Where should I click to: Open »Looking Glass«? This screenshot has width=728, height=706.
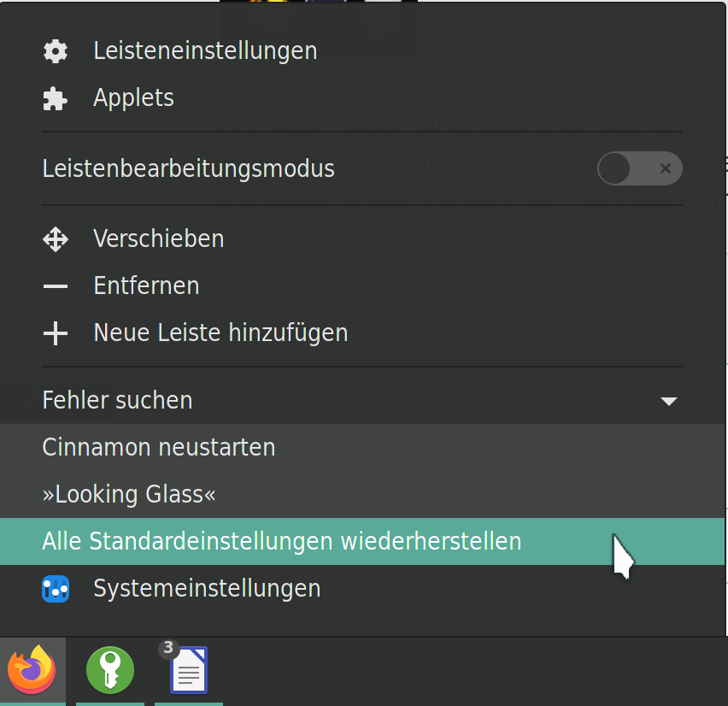click(x=128, y=494)
